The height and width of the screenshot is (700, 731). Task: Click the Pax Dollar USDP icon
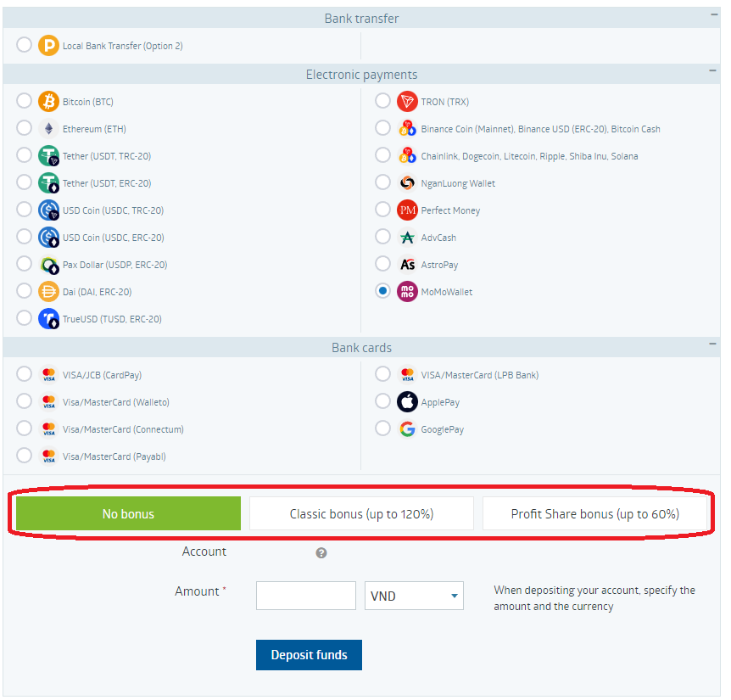48,265
